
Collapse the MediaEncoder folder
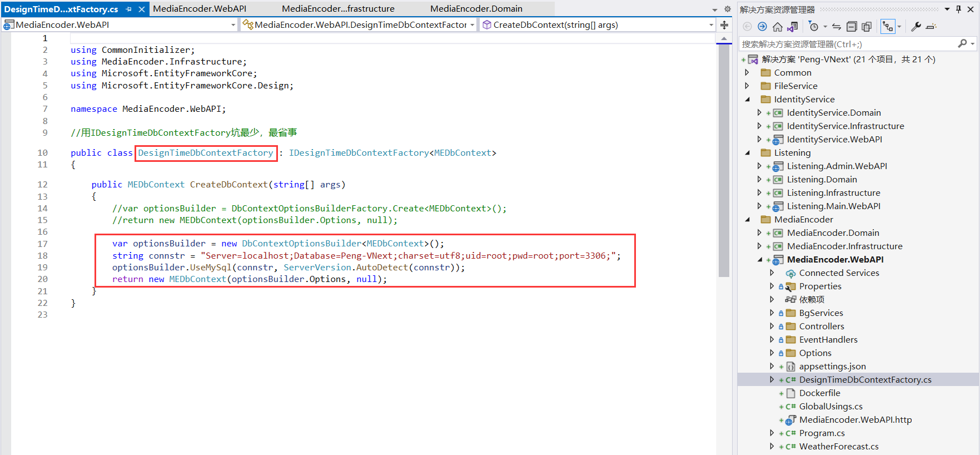(x=747, y=219)
